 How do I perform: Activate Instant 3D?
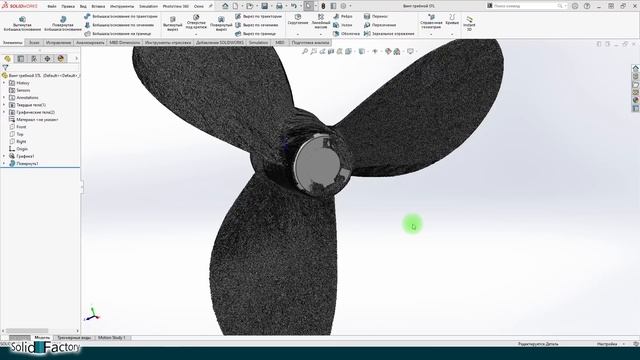469,24
